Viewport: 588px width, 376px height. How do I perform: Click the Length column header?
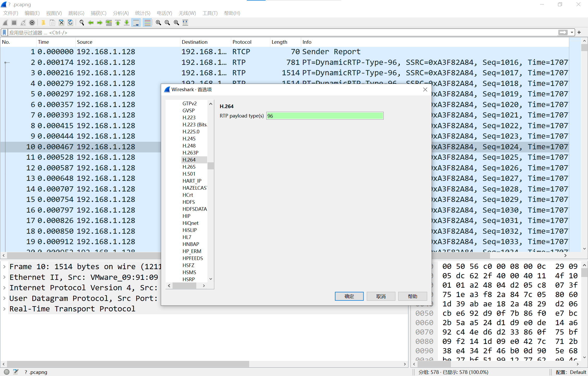(x=285, y=42)
